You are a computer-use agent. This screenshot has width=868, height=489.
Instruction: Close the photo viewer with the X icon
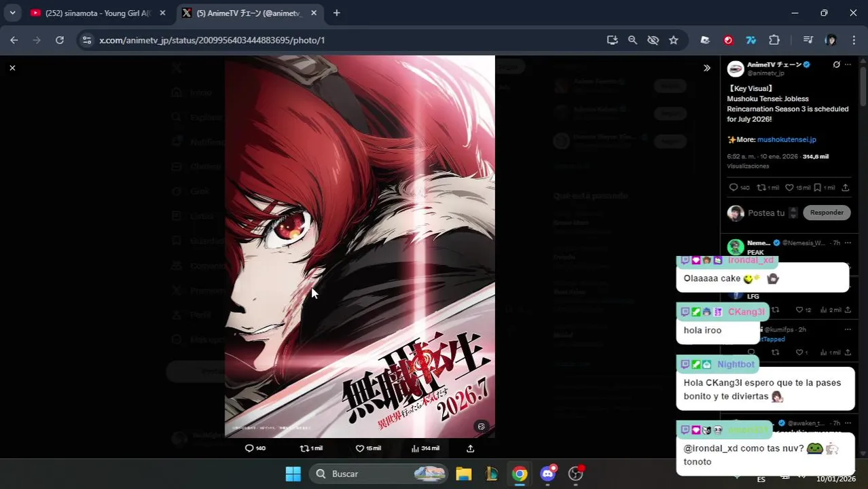(12, 68)
